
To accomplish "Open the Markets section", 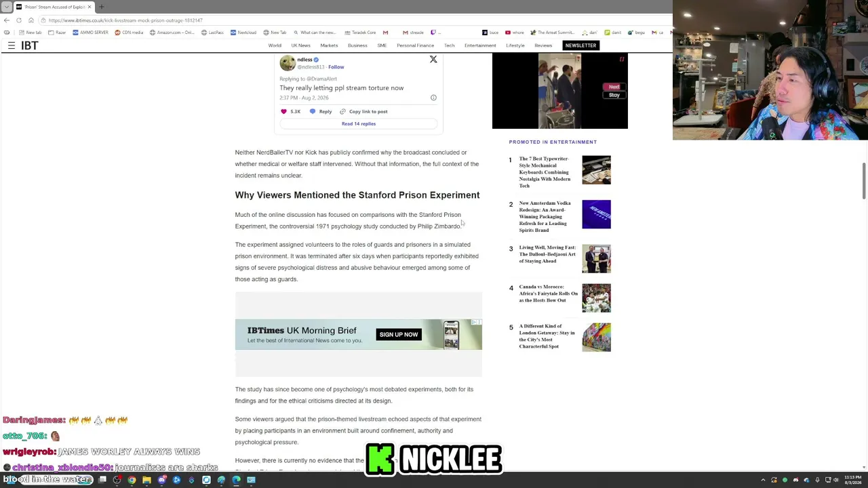I will coord(329,45).
